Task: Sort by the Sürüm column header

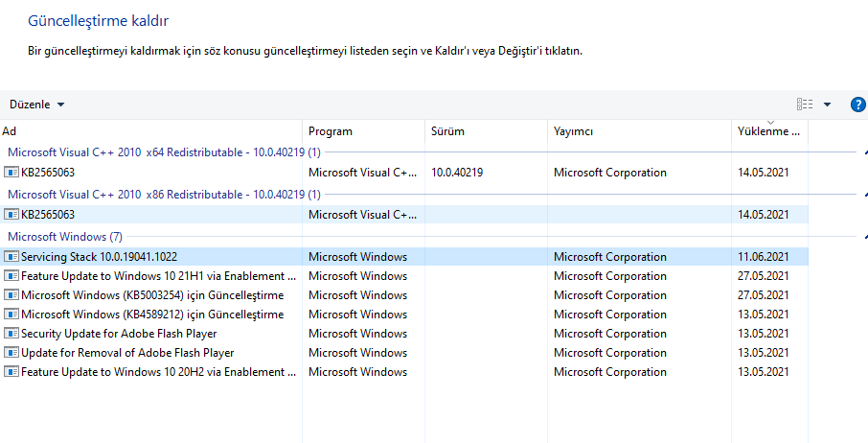Action: tap(486, 131)
